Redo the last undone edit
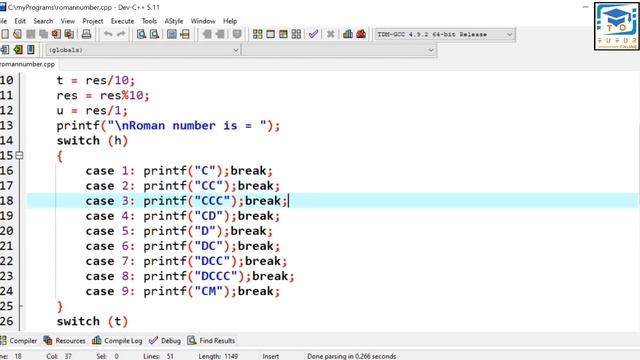Viewport: 640px width, 360px height. [x=121, y=34]
